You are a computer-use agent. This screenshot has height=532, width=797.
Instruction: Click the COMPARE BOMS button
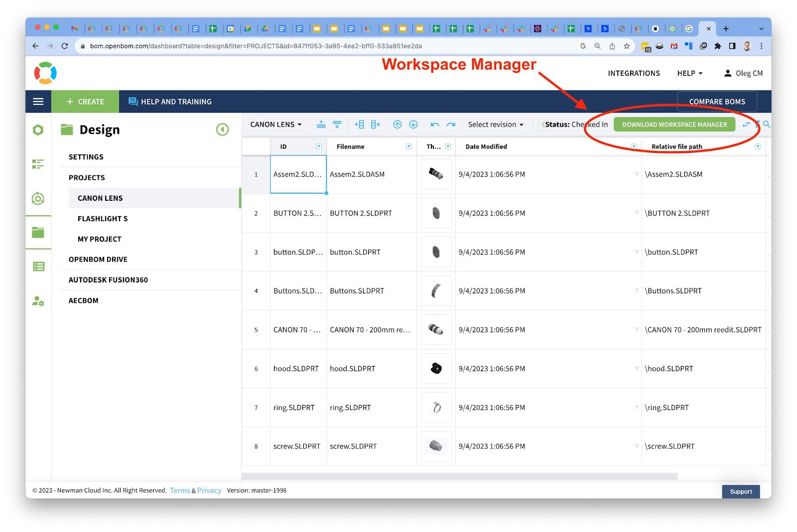717,102
